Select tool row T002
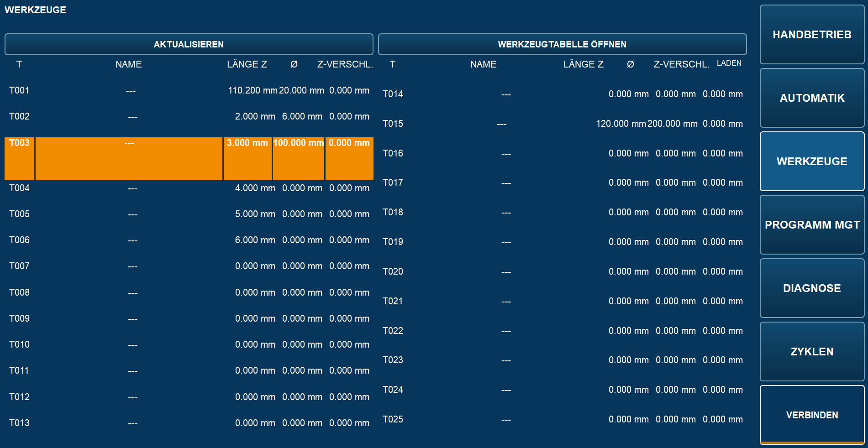This screenshot has height=448, width=868. tap(189, 116)
